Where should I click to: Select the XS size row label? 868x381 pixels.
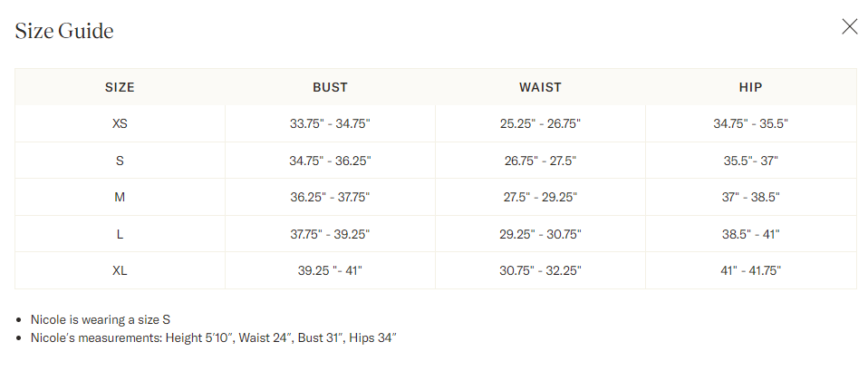click(x=120, y=123)
